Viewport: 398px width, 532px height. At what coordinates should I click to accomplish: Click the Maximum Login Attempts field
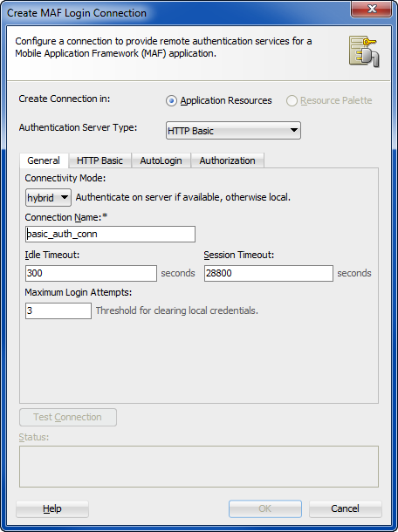pyautogui.click(x=58, y=310)
